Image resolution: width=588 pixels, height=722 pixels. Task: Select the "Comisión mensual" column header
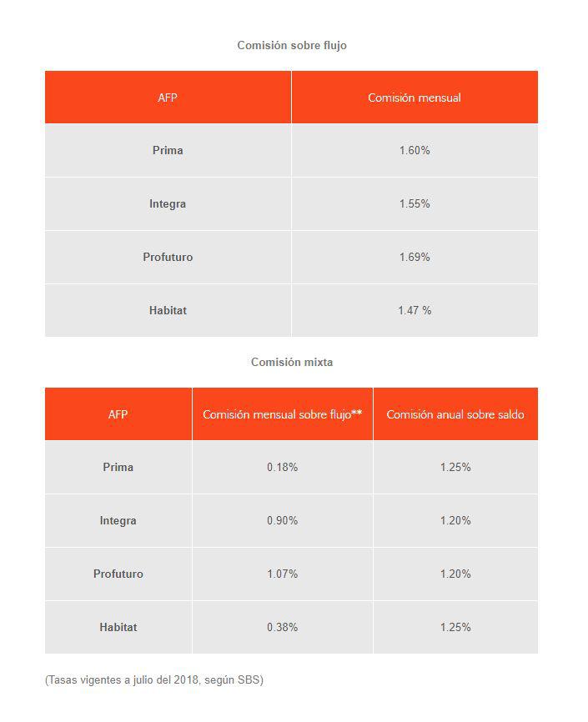coord(414,98)
